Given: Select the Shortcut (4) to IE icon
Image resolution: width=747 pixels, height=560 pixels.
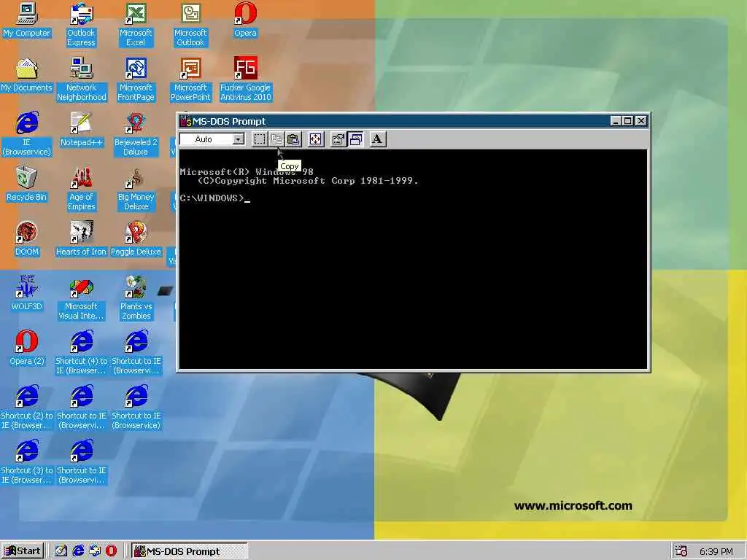Looking at the screenshot, I should click(x=82, y=354).
